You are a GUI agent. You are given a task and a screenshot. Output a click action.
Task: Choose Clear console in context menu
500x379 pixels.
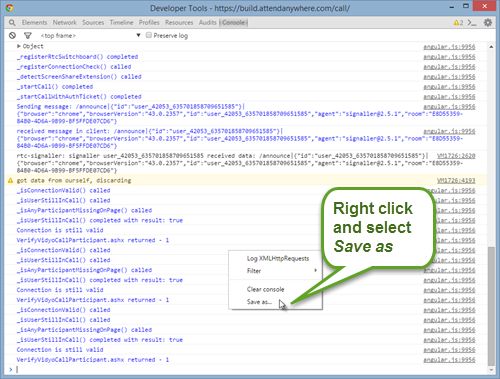265,289
